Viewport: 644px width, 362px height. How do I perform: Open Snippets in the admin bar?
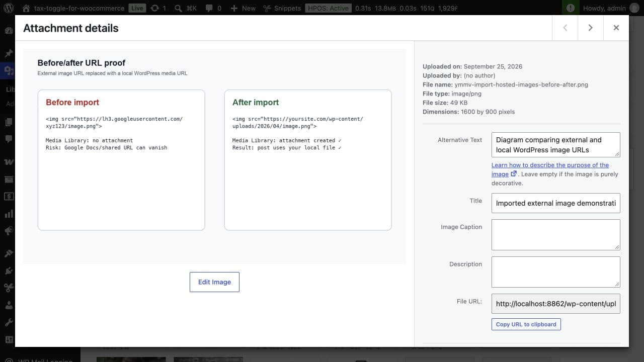pyautogui.click(x=282, y=8)
